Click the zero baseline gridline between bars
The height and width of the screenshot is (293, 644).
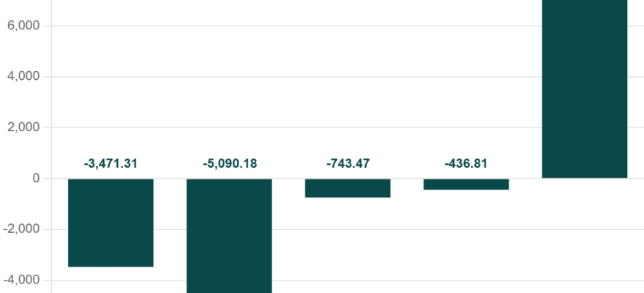(x=288, y=178)
